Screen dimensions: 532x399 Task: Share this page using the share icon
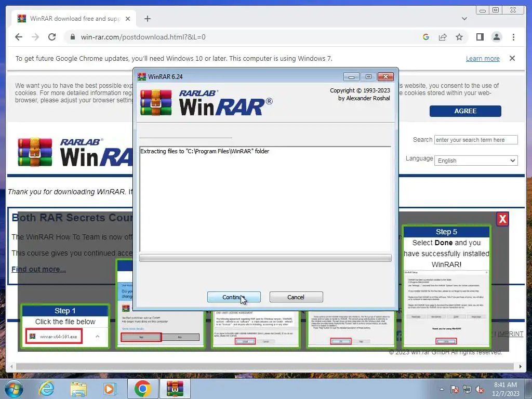(443, 37)
